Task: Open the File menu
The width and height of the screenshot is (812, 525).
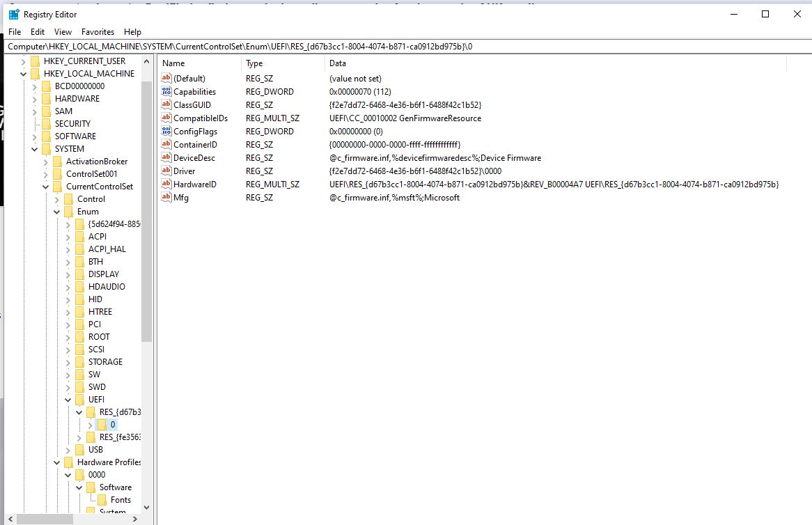Action: click(15, 32)
